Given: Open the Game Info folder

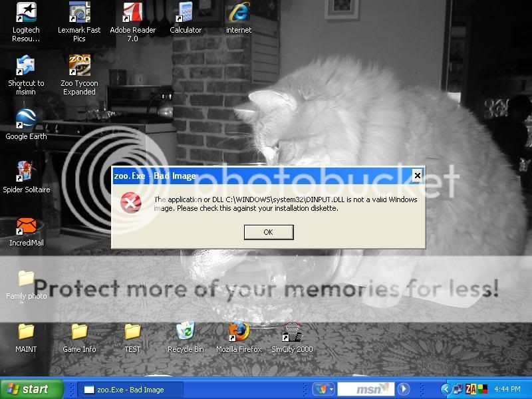Looking at the screenshot, I should (x=79, y=331).
